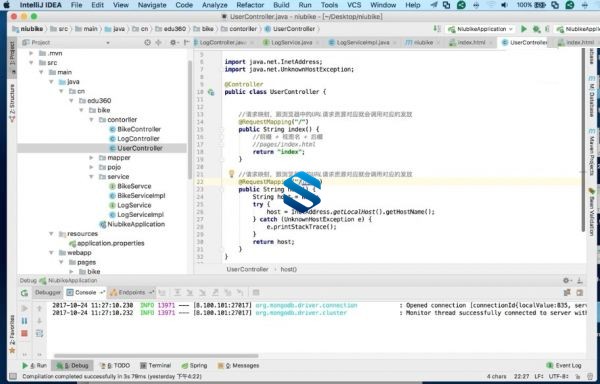Click the step over icon in debugger toolbar
600x384 pixels.
tap(178, 293)
